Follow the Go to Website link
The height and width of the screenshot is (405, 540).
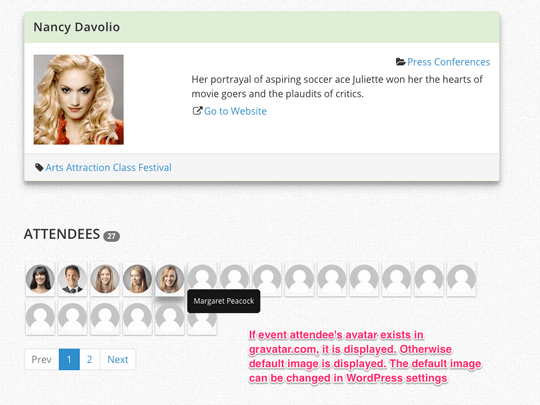235,111
